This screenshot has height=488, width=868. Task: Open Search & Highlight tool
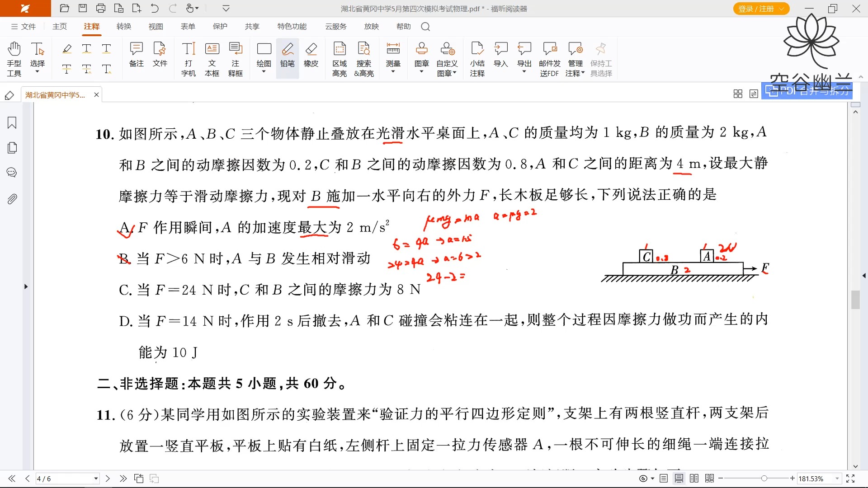[x=364, y=59]
